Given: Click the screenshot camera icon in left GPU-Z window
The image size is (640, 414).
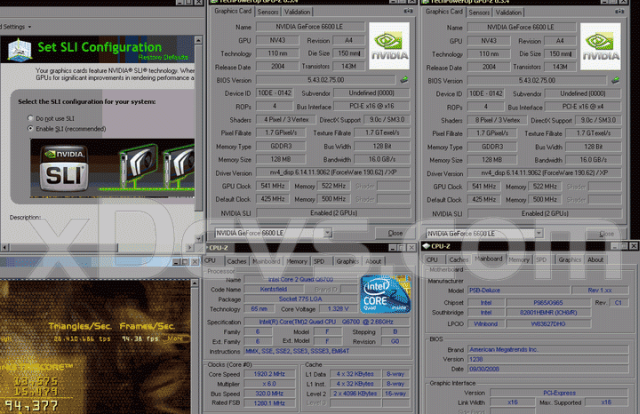Looking at the screenshot, I should point(408,11).
